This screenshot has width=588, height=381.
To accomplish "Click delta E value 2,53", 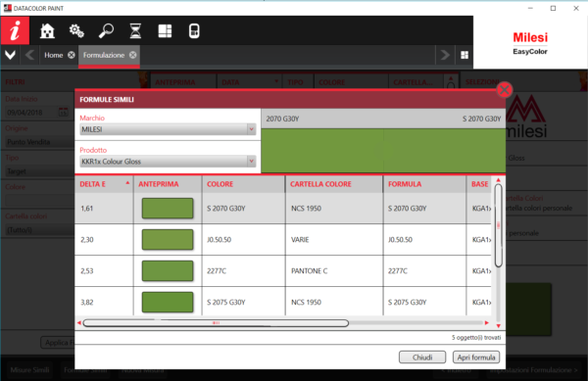I will [x=86, y=271].
